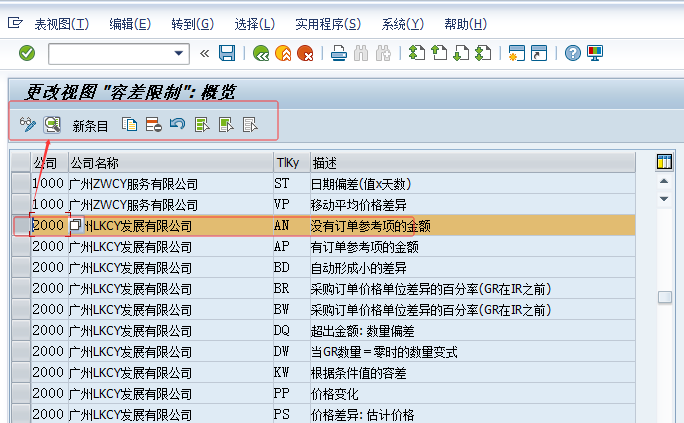Select row marker for 1000 ST row
The width and height of the screenshot is (684, 423).
tap(21, 184)
